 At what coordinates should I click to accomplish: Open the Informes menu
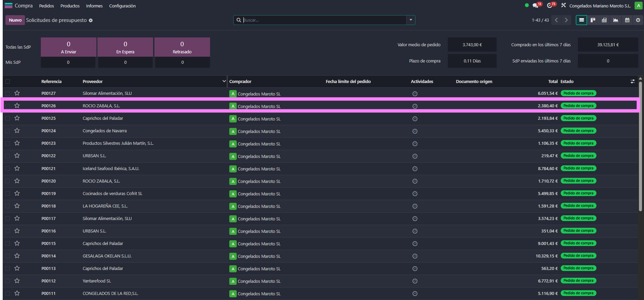tap(94, 6)
